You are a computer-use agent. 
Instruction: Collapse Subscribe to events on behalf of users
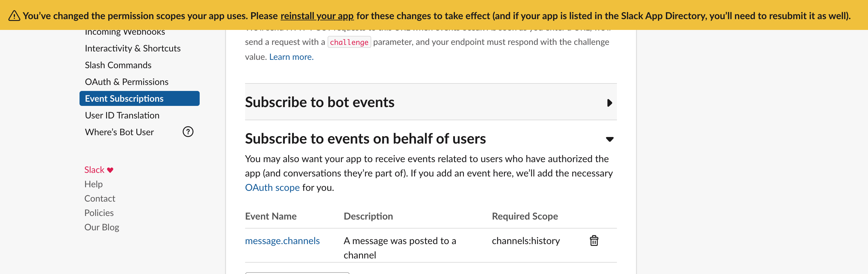609,139
